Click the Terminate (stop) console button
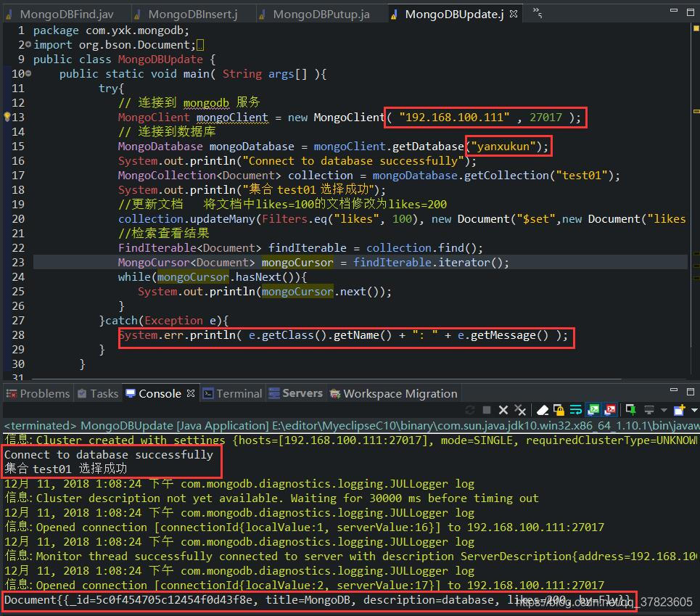 pos(487,410)
